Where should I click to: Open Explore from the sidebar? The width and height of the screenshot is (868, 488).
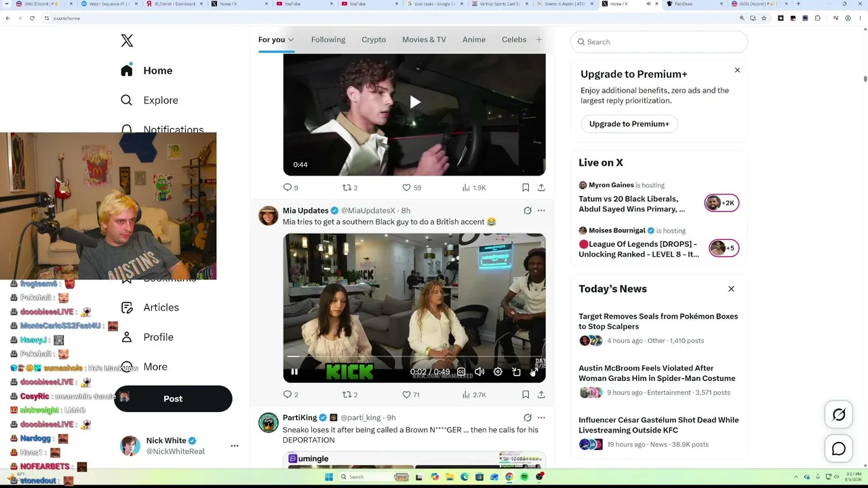pyautogui.click(x=150, y=100)
